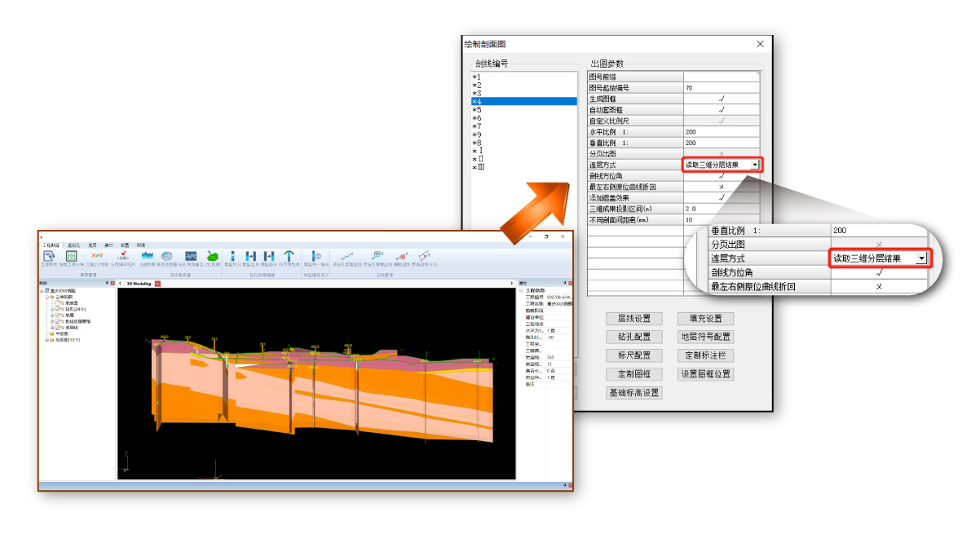
Task: Click the X≠Y coordinate swap icon
Action: [97, 255]
